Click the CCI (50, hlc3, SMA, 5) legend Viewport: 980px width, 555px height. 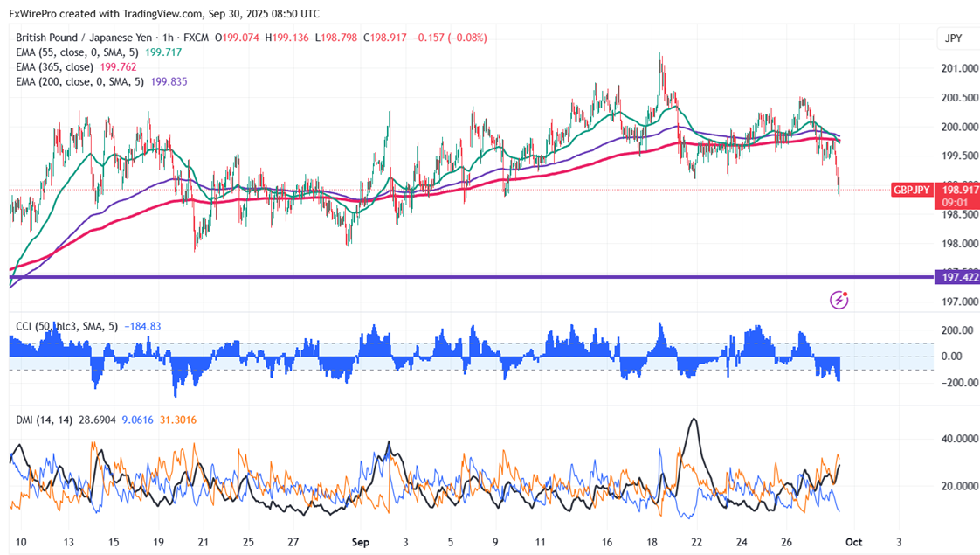[x=67, y=326]
